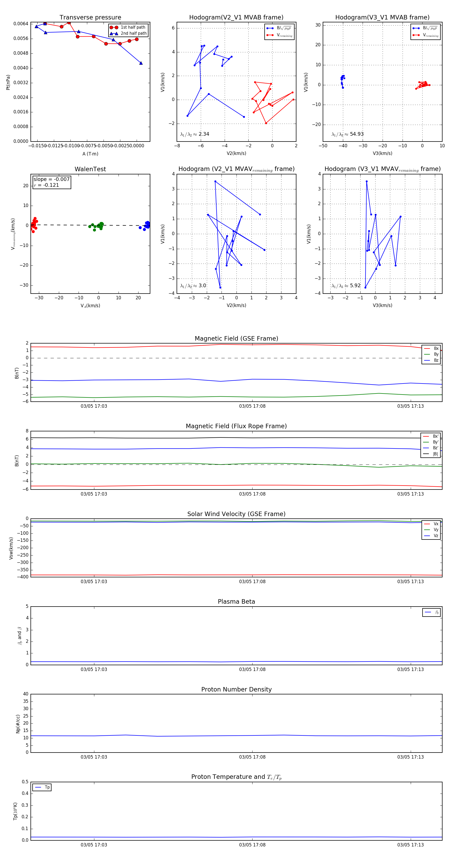Screen dimensions: 473x868
Task: Select the "Hodogram(V2_V1 MVAB frame)" title
Action: coord(236,17)
